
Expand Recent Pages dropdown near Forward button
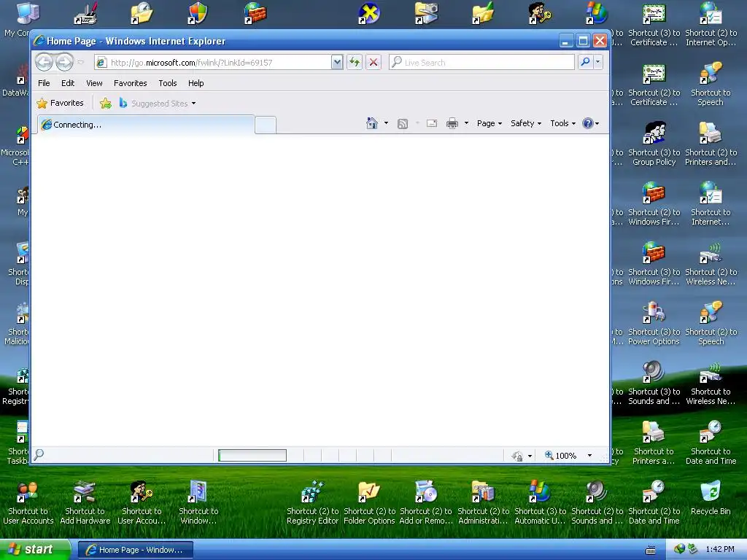coord(80,62)
